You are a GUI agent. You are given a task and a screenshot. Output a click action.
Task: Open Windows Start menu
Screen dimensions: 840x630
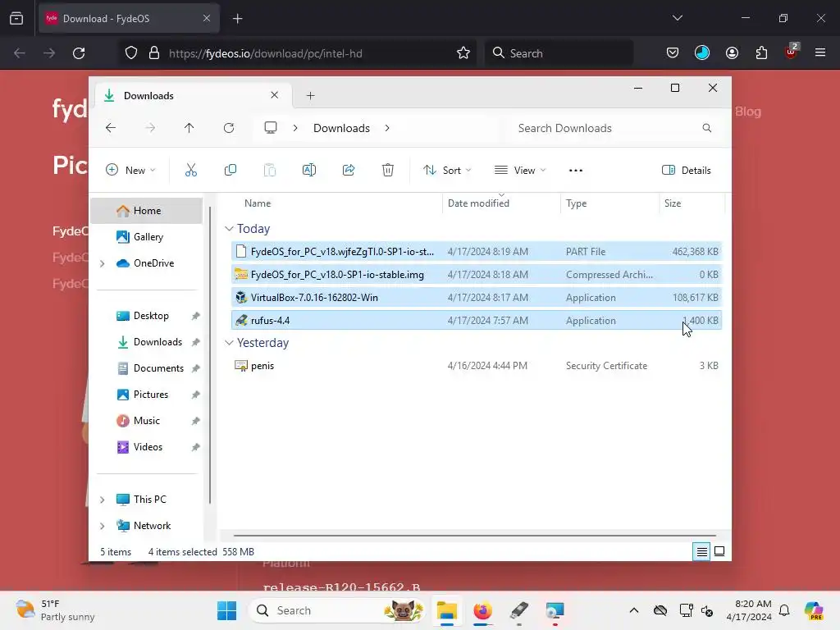[227, 610]
